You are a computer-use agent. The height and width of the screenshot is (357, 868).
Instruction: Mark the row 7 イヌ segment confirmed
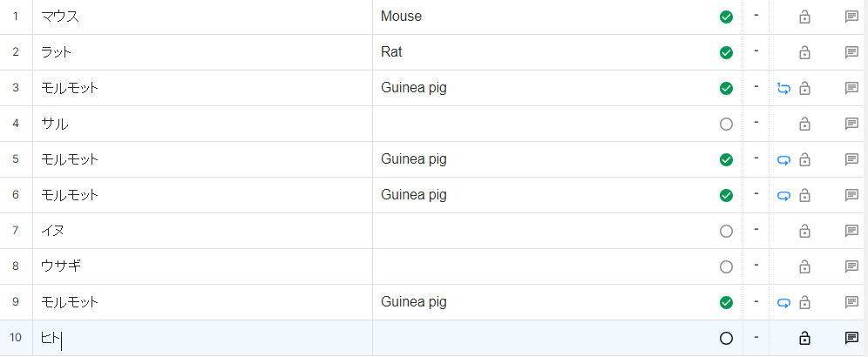coord(726,231)
